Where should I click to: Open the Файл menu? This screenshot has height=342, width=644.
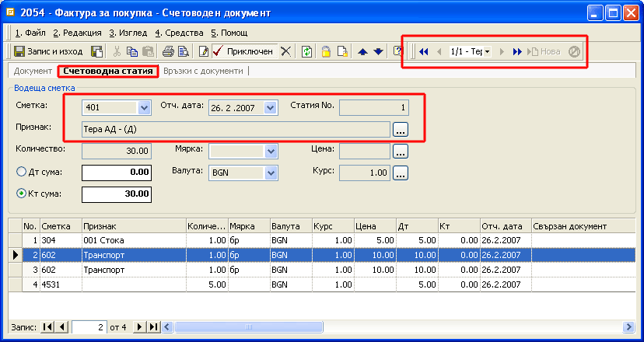(x=30, y=33)
